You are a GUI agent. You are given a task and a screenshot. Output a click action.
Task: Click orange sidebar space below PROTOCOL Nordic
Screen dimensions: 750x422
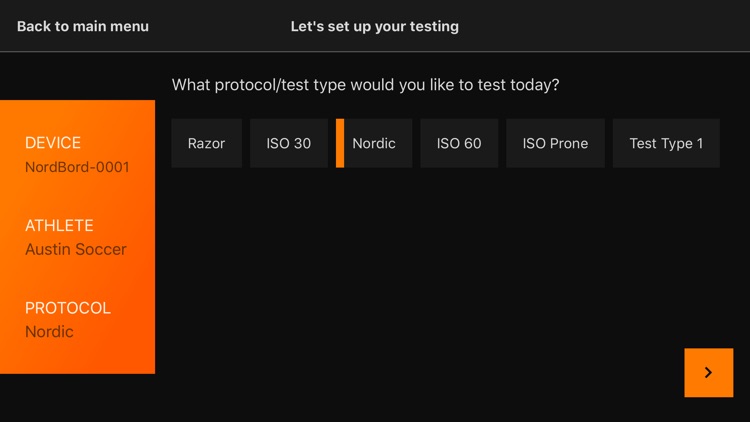click(77, 358)
